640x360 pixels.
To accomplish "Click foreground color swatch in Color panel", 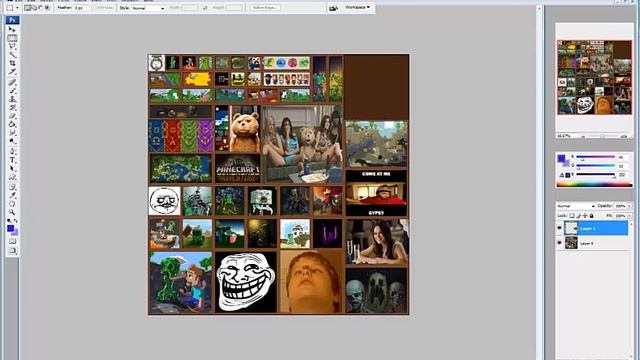I will point(562,158).
